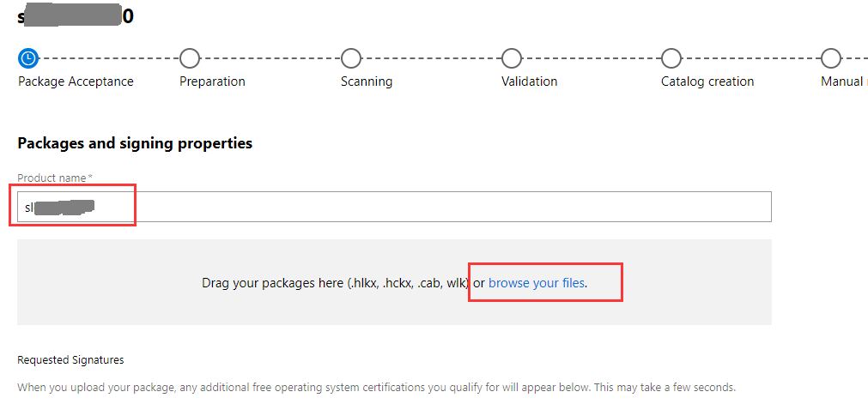
Task: Click the gray package drop zone area
Action: pyautogui.click(x=394, y=282)
